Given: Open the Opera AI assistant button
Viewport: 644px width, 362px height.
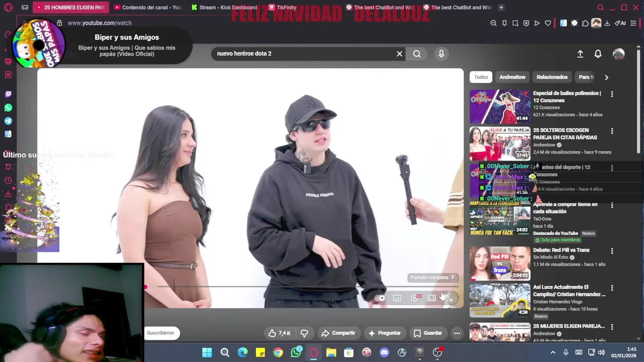Looking at the screenshot, I should (x=620, y=23).
